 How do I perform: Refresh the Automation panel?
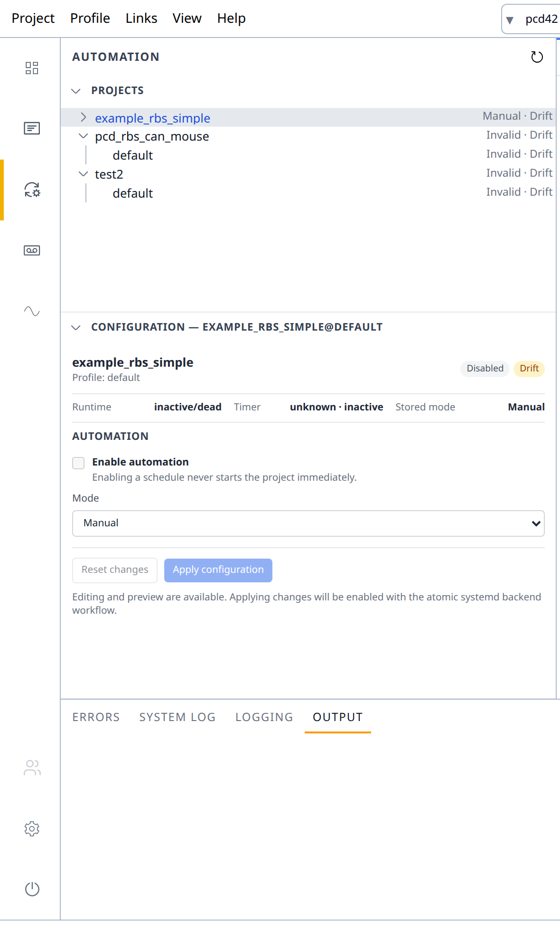(537, 57)
